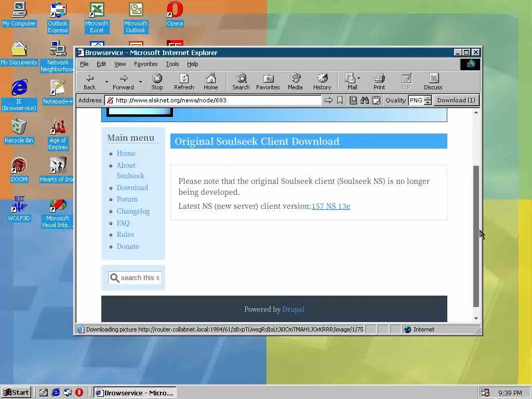
Task: Click the Discuss toolbar button
Action: click(433, 82)
